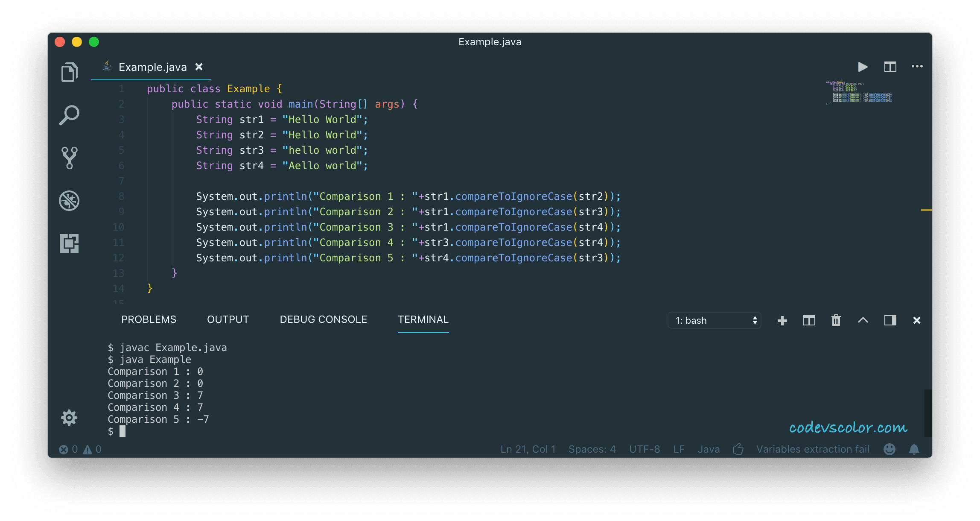Split the terminal pane
The image size is (980, 521).
(x=809, y=320)
